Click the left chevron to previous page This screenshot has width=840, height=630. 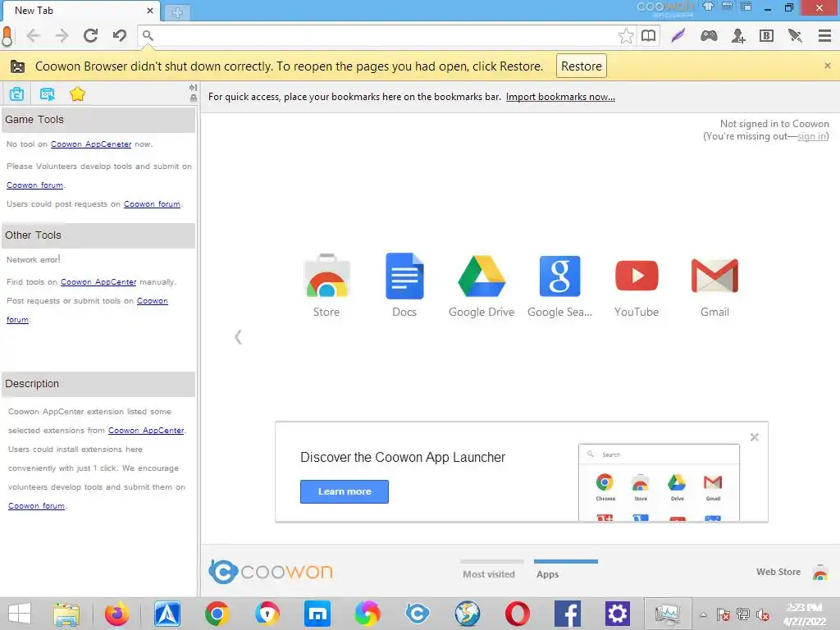pos(239,337)
